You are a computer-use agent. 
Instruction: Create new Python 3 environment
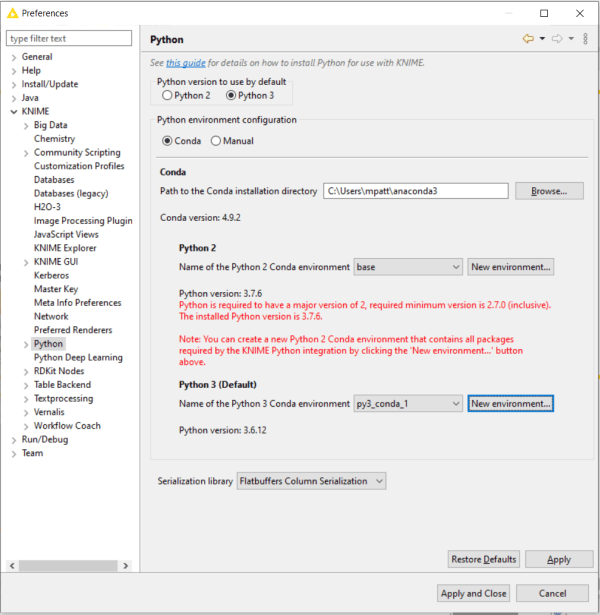(x=511, y=404)
